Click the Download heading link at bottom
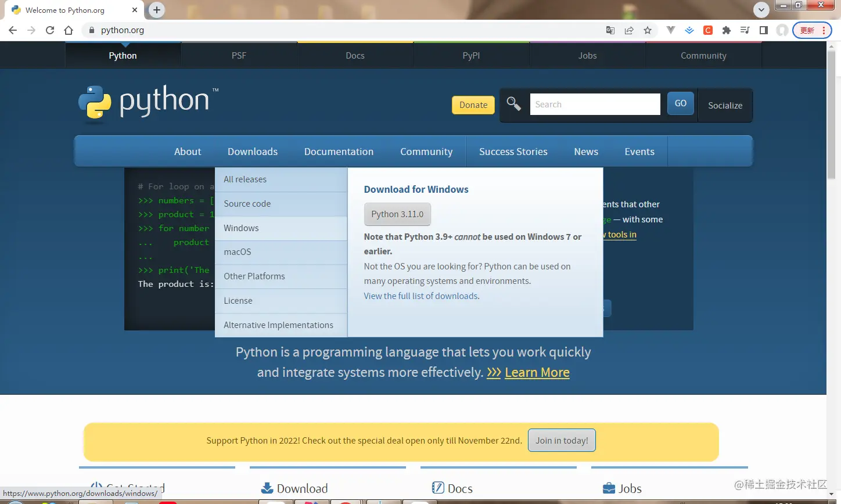 tap(302, 488)
